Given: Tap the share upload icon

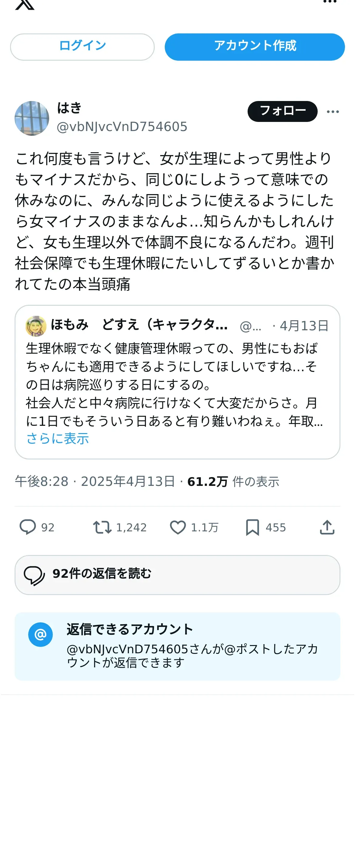Looking at the screenshot, I should [x=327, y=527].
